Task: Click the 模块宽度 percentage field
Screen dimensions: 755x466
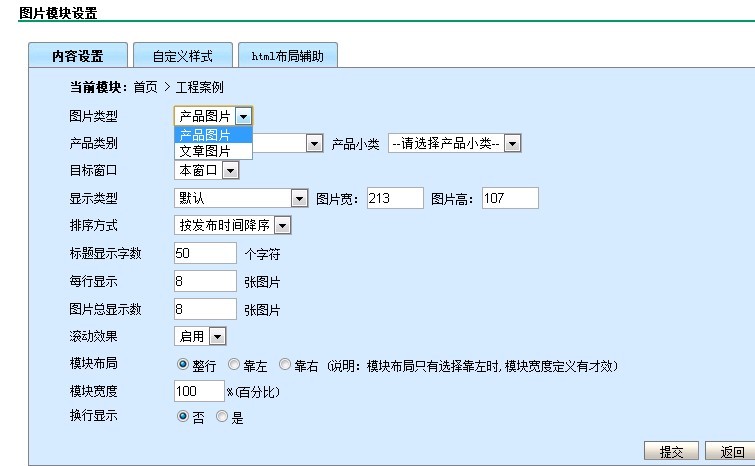Action: [x=199, y=391]
